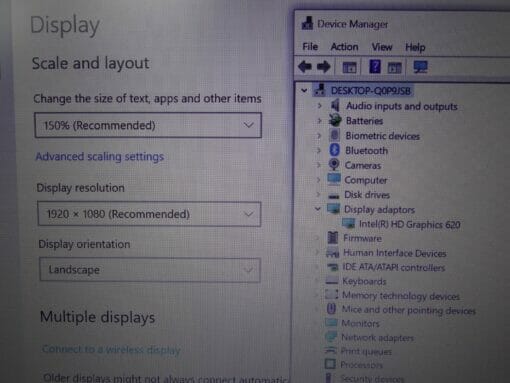Click the Audio inputs and outputs speaker icon
510x383 pixels.
[x=335, y=105]
